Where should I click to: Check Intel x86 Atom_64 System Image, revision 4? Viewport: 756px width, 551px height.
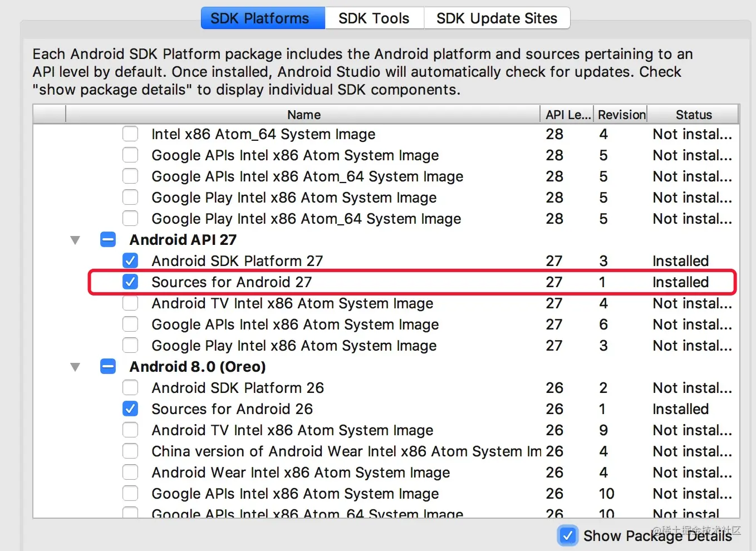click(130, 134)
